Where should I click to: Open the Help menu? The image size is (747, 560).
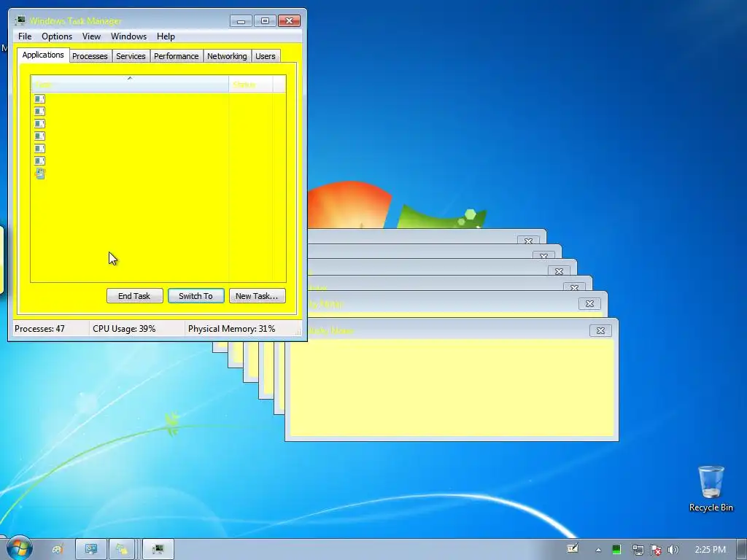coord(166,36)
